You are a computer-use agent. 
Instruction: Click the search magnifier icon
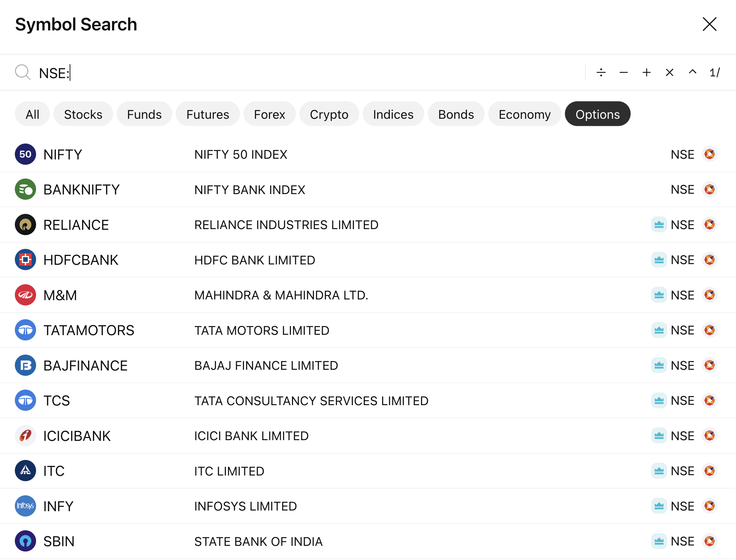coord(23,72)
